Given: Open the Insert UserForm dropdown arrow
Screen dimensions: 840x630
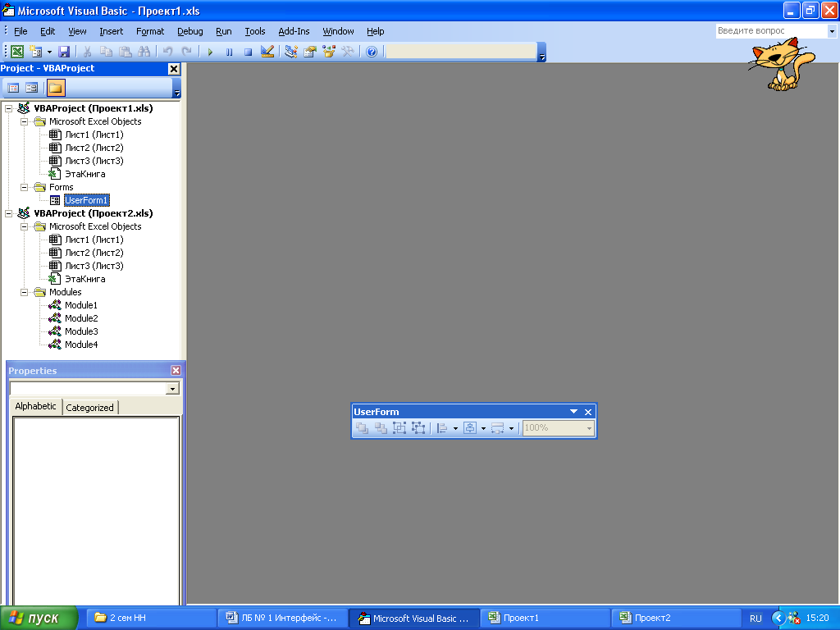Looking at the screenshot, I should (49, 52).
